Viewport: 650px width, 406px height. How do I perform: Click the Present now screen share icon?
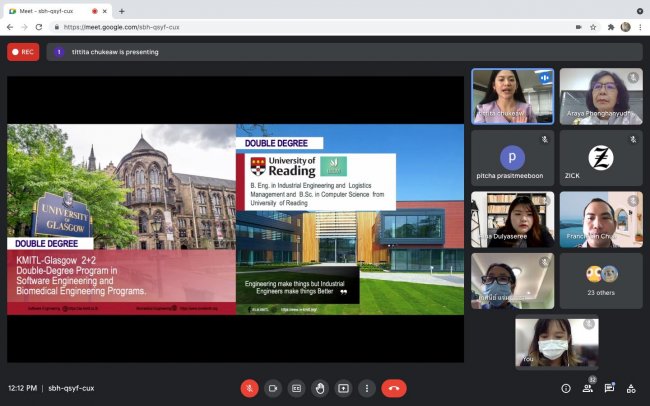tap(343, 388)
